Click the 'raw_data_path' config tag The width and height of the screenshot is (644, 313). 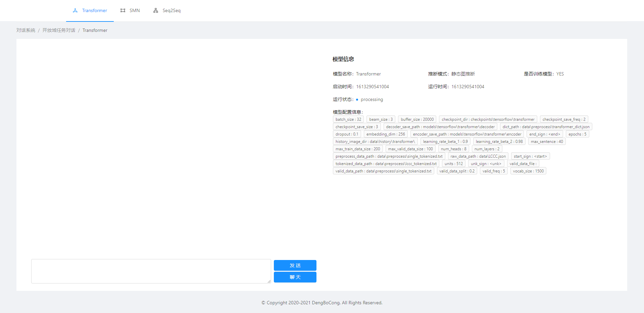click(x=478, y=156)
